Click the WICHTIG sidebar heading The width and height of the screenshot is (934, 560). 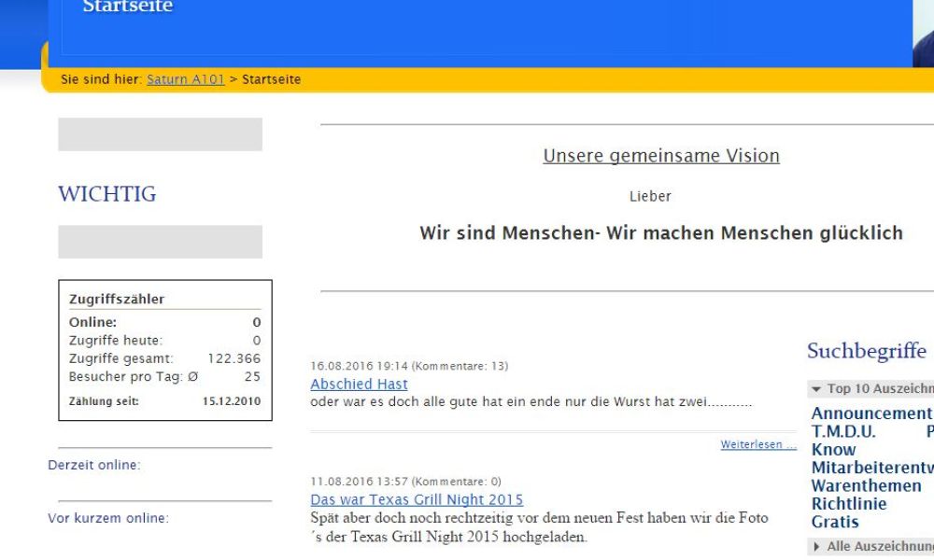[x=106, y=194]
